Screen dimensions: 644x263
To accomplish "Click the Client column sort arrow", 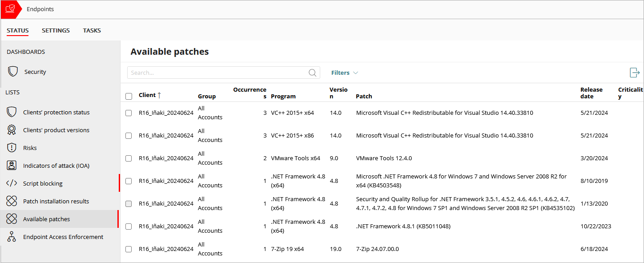I will point(159,95).
